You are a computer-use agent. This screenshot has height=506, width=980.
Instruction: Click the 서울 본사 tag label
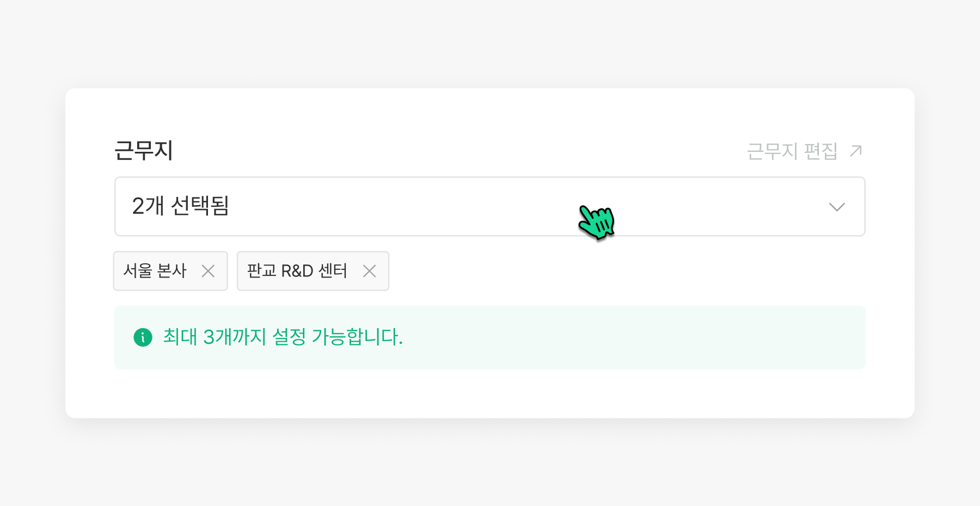click(155, 271)
